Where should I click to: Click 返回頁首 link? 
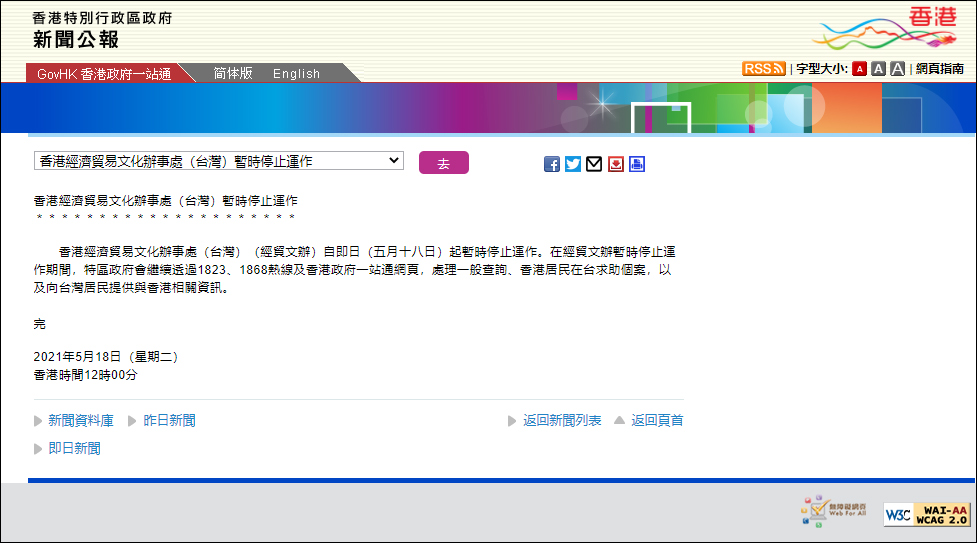657,420
